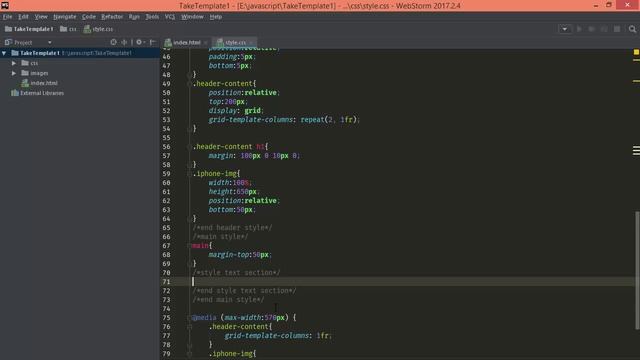
Task: Switch to the index.html editor tab
Action: click(x=187, y=42)
